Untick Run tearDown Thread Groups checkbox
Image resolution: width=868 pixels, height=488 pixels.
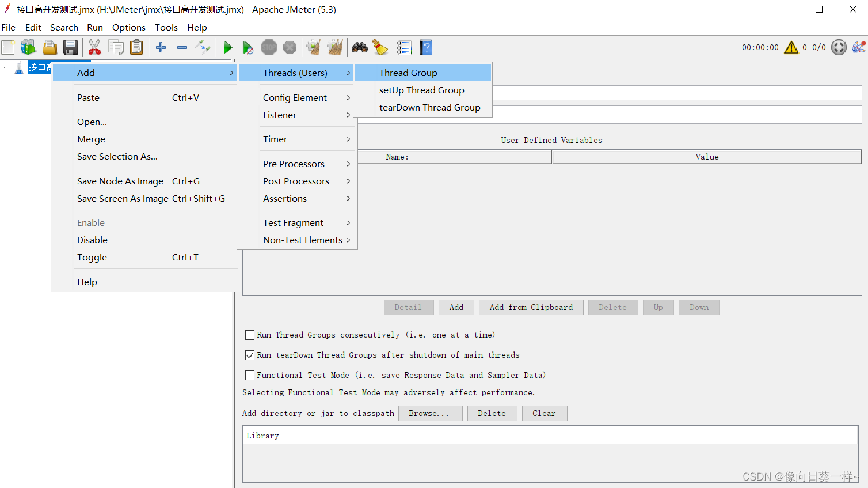tap(250, 355)
